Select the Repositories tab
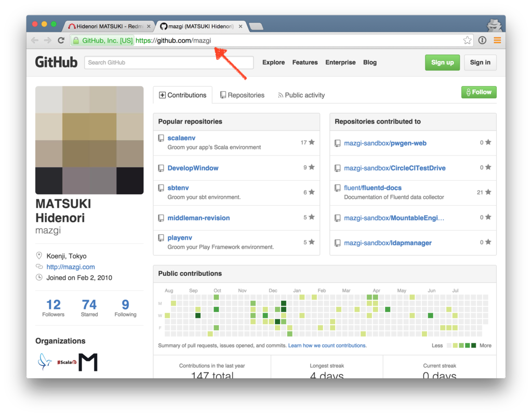 point(242,95)
